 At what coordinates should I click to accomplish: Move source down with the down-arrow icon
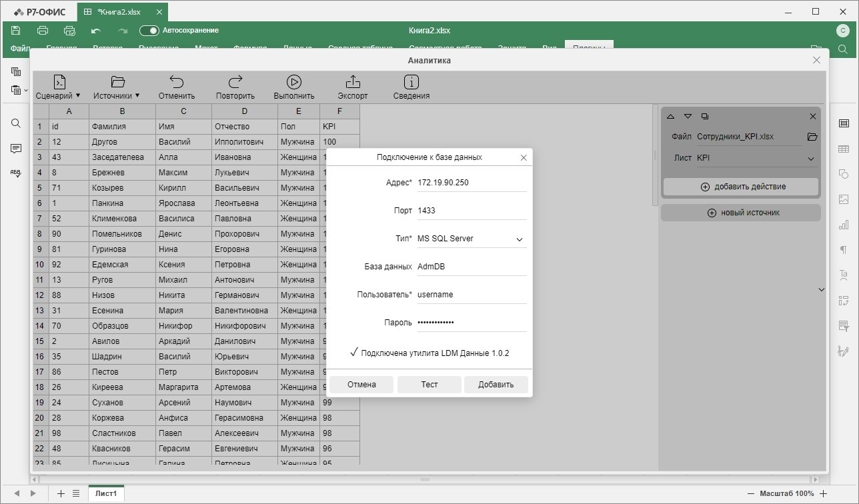tap(688, 116)
